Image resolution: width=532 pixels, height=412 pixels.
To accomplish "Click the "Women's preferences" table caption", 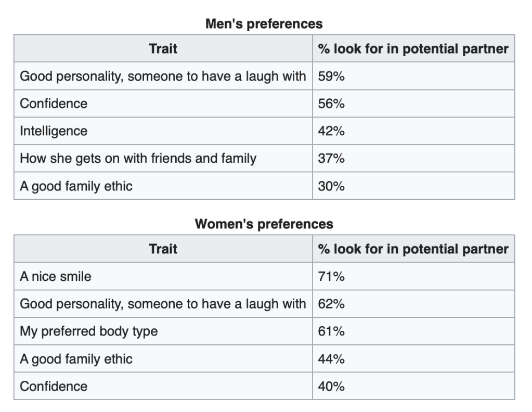I will 264,224.
